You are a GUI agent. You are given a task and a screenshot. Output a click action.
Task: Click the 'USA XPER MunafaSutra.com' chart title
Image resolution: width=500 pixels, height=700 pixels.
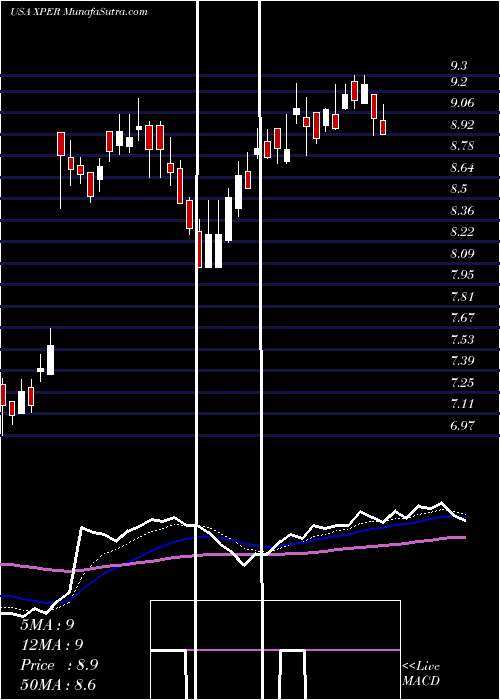pos(79,12)
